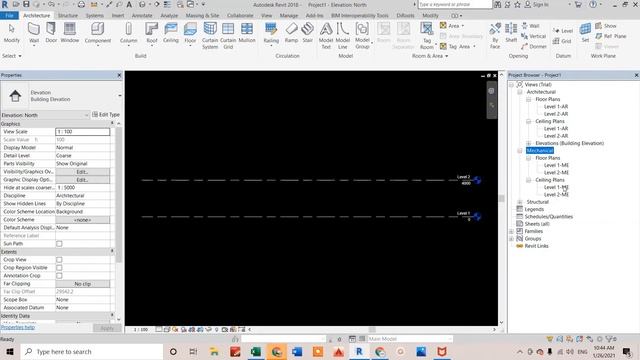Expand the Families node
Screen dimensions: 640x360
[x=511, y=231]
